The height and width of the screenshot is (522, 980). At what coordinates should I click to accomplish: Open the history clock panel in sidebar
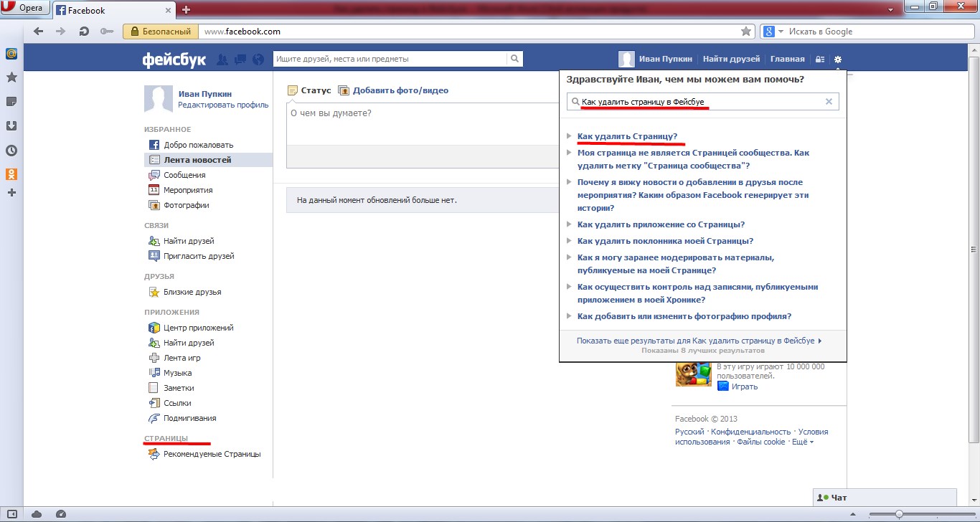[x=11, y=151]
